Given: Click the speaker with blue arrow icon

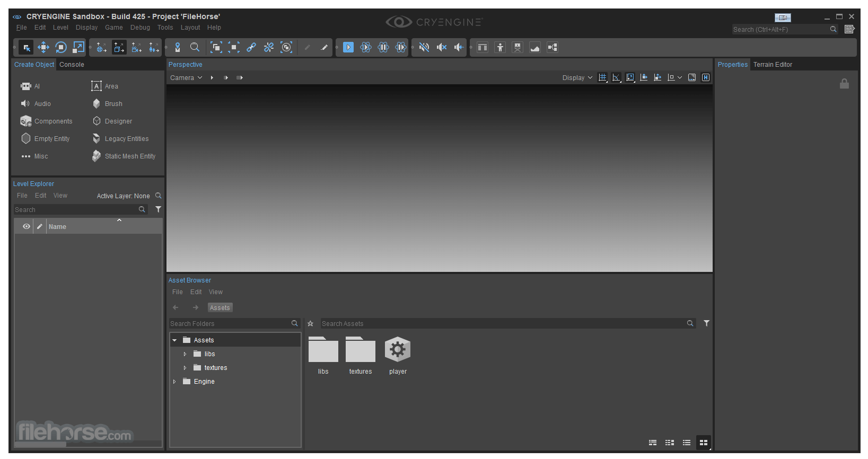Looking at the screenshot, I should click(459, 48).
